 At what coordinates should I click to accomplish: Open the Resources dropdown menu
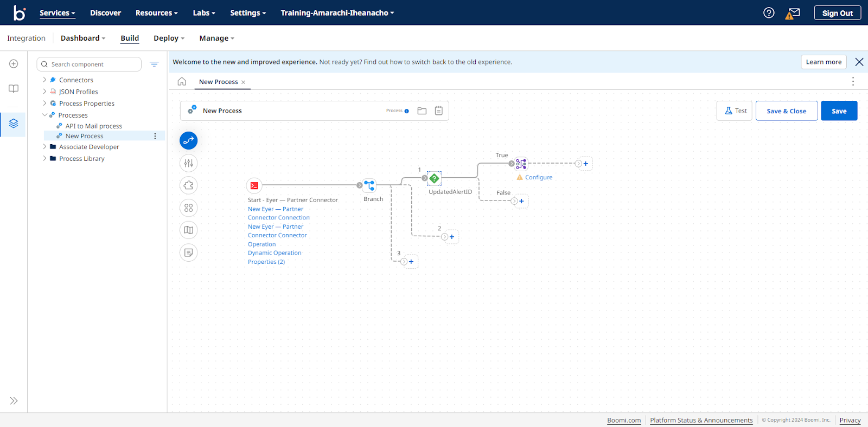[156, 12]
